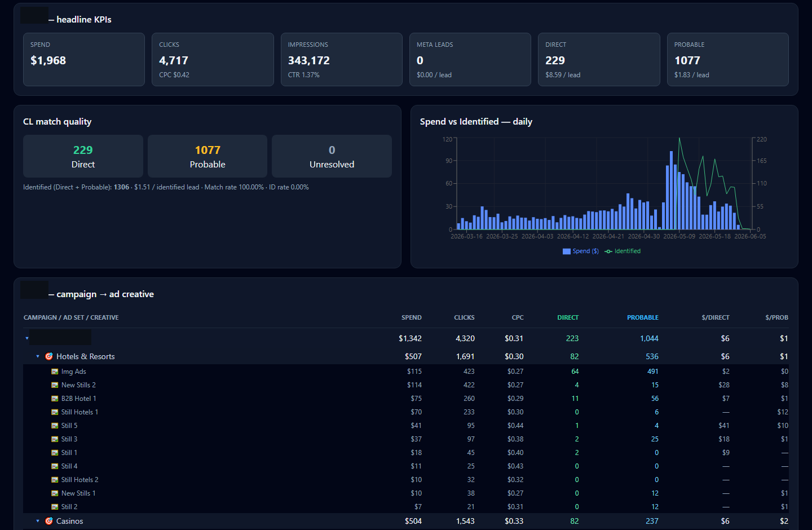812x530 pixels.
Task: Select the META LEADS KPI card
Action: click(x=470, y=59)
